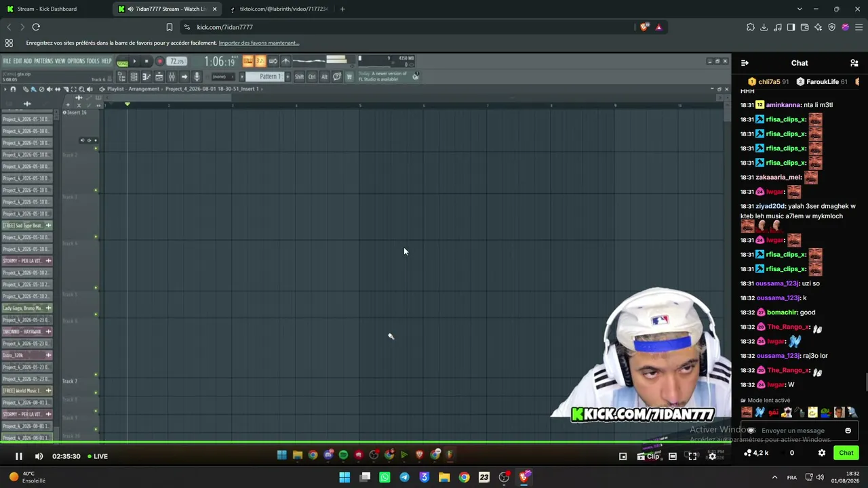The width and height of the screenshot is (868, 488).
Task: Toggle the playlist magnet snap icon
Action: [x=13, y=89]
